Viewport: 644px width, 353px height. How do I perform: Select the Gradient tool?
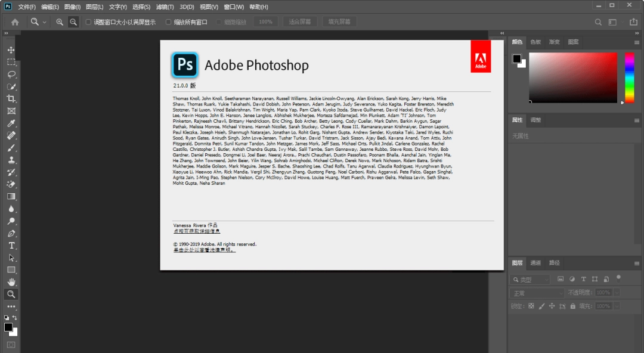point(11,196)
